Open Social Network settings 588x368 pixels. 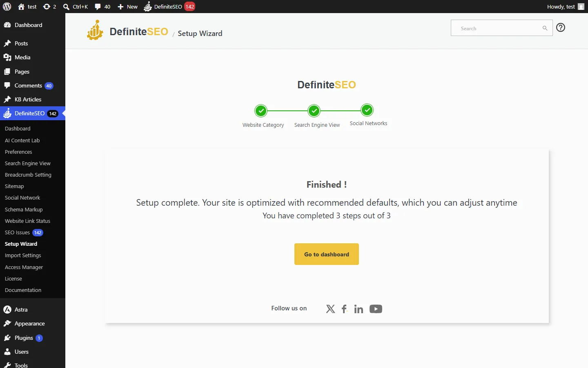tap(22, 197)
